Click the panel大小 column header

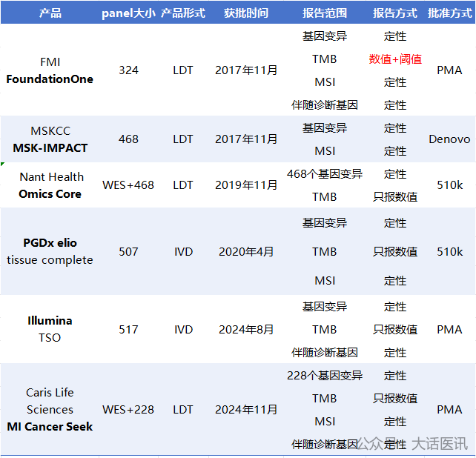(128, 13)
